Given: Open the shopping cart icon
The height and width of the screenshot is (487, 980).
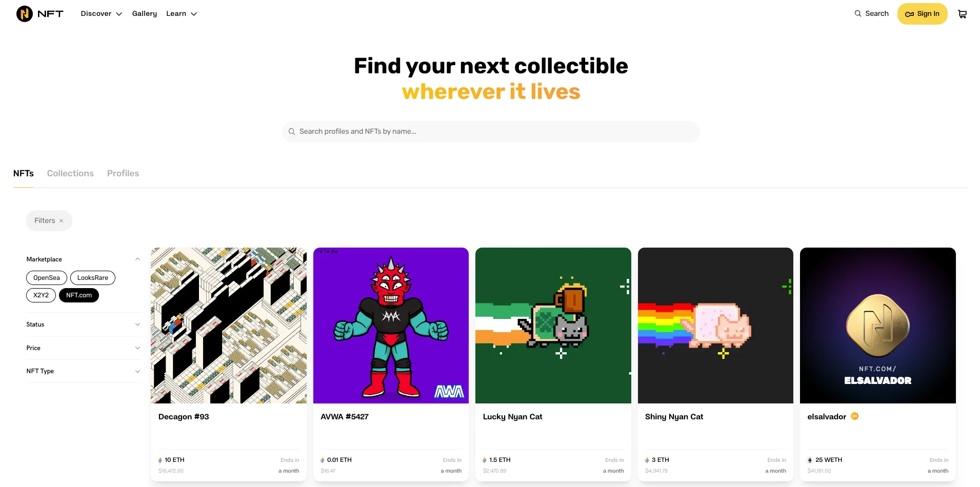Looking at the screenshot, I should [962, 14].
